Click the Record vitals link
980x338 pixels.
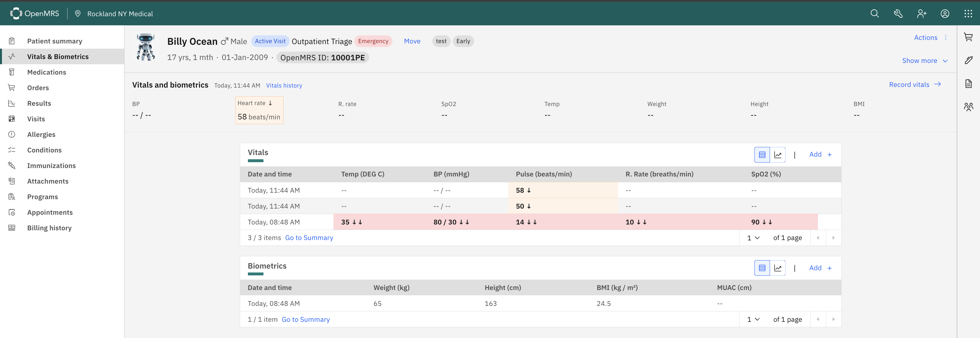pos(915,84)
